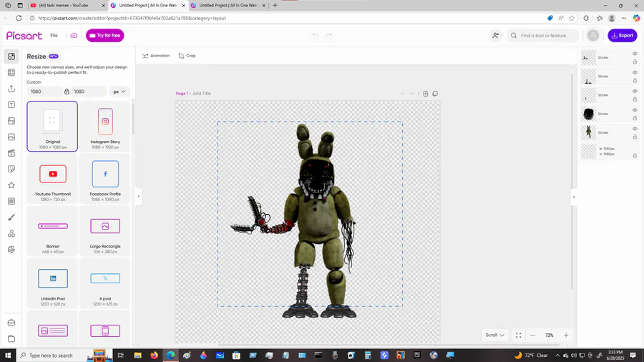644x362 pixels.
Task: Zoom in with the plus icon
Action: [x=566, y=336]
